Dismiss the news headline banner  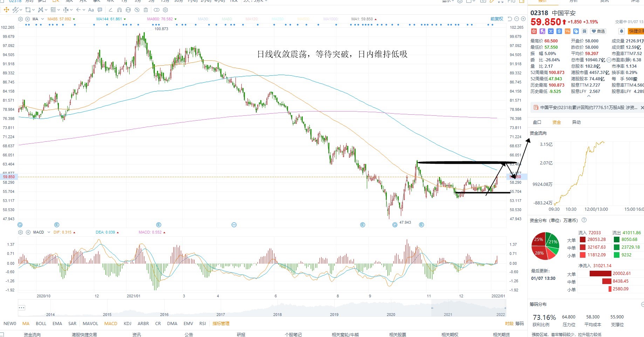point(642,108)
